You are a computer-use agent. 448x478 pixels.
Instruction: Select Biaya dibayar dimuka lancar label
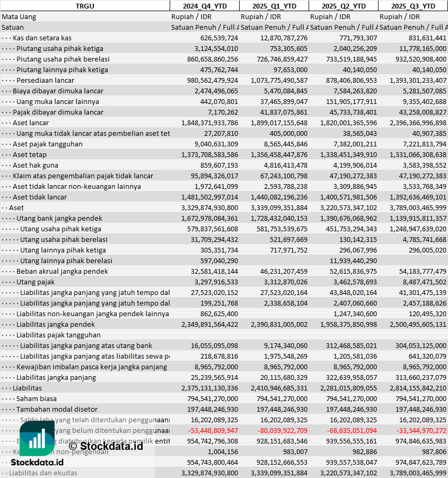[x=58, y=91]
